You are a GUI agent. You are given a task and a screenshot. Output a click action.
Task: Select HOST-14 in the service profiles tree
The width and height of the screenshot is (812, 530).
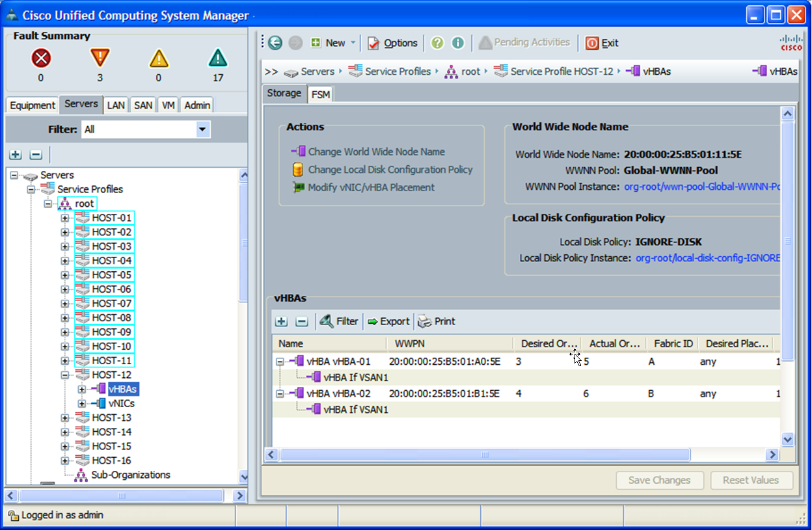(x=111, y=432)
